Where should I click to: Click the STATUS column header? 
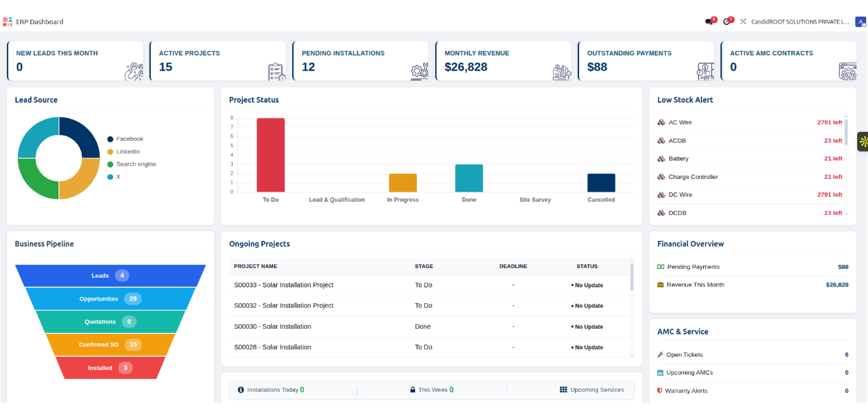tap(587, 266)
